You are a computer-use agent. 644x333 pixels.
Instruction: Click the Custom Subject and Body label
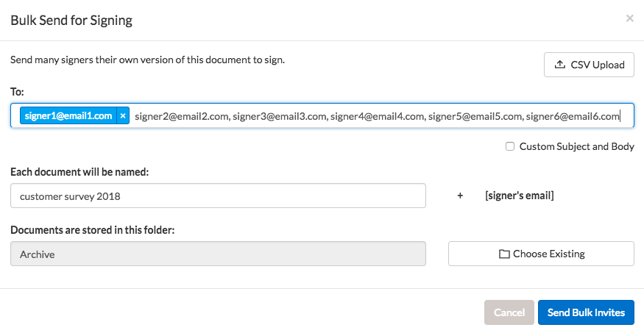point(576,146)
